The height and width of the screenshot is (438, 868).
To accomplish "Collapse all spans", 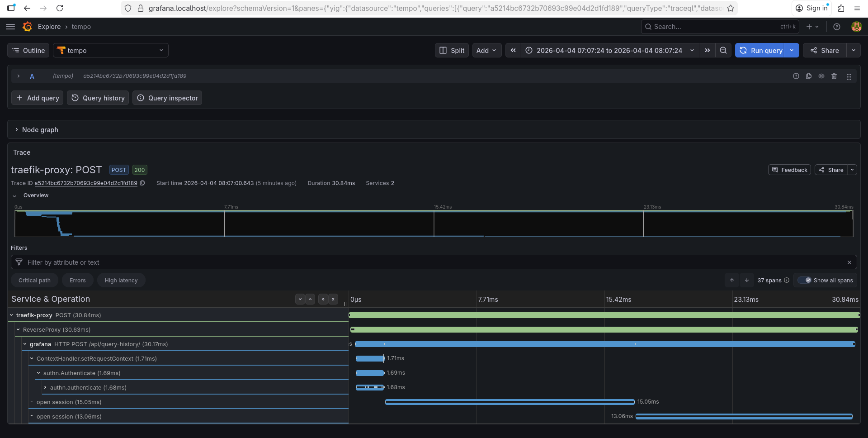I will (333, 299).
